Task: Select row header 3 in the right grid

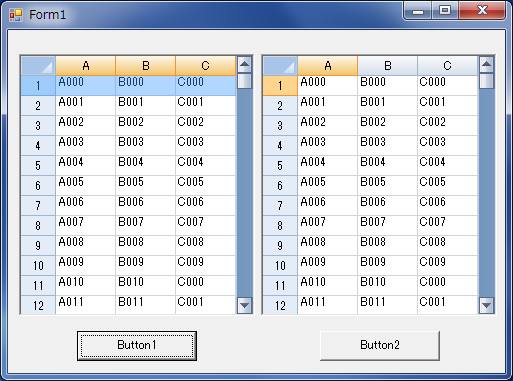Action: tap(280, 126)
